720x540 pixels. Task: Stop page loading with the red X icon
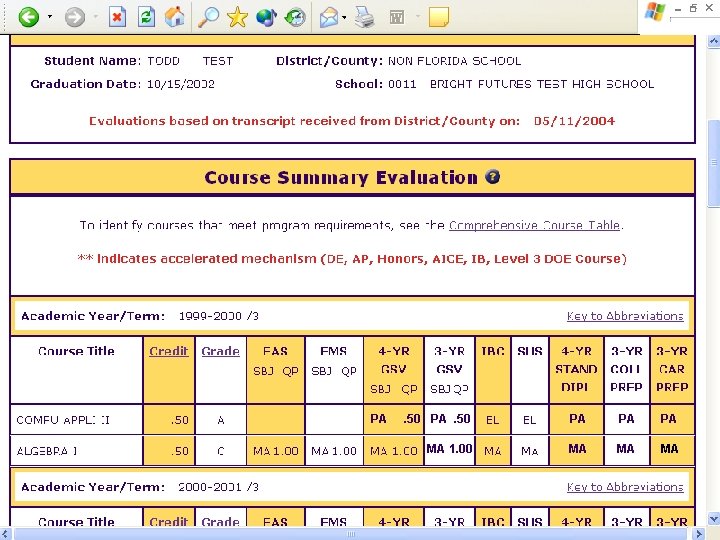point(117,17)
